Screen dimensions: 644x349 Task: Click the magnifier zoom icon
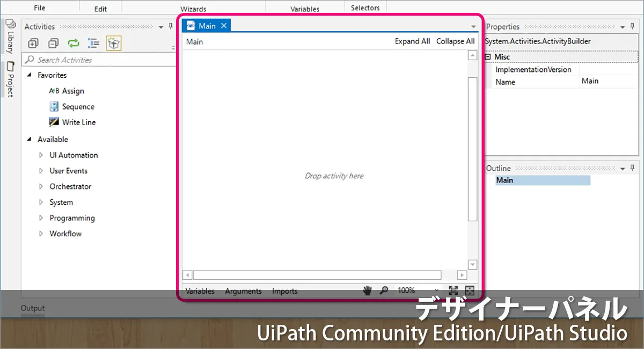(x=384, y=290)
